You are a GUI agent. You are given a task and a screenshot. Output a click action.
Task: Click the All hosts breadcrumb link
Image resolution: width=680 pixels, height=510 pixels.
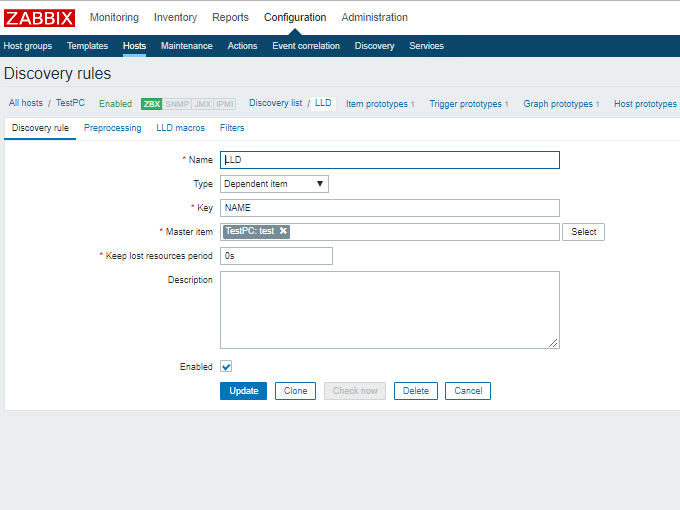coord(26,103)
